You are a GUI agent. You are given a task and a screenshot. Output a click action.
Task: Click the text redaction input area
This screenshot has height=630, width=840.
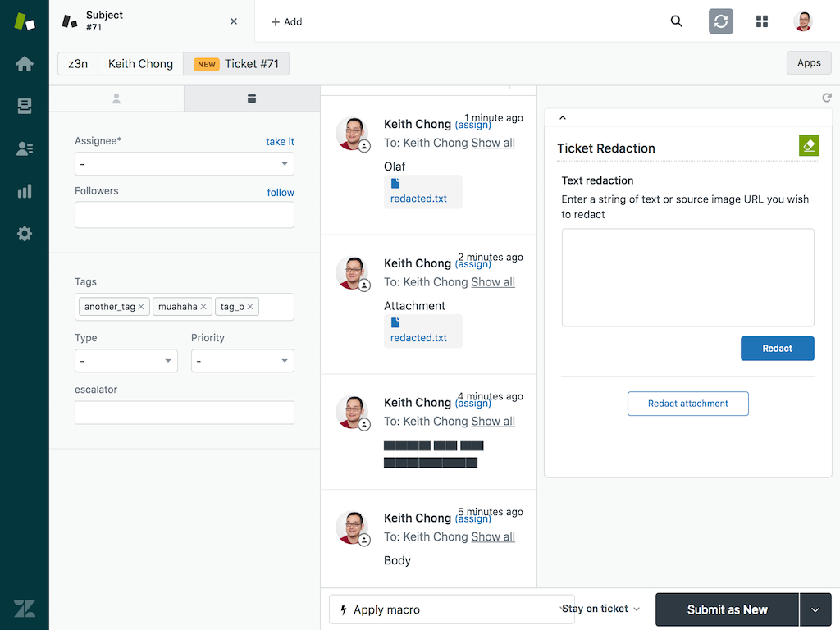click(x=687, y=278)
